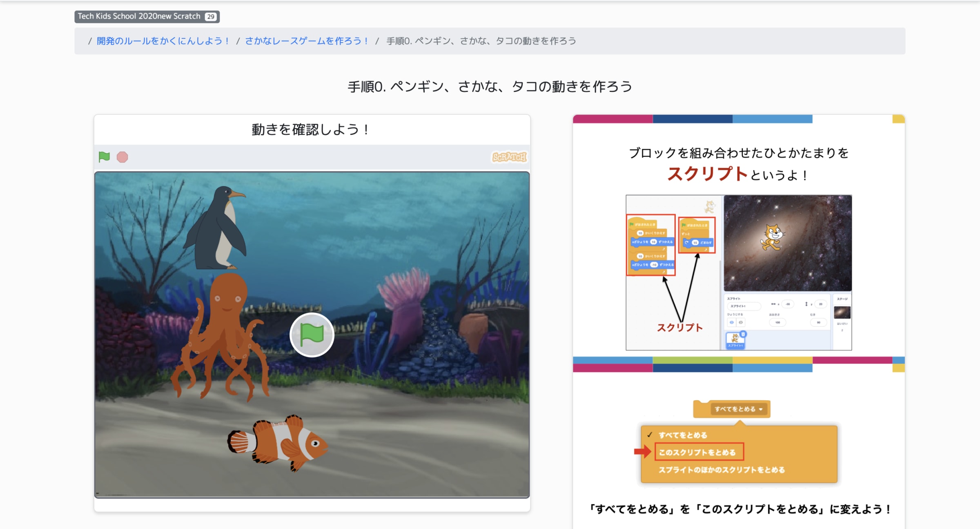Image resolution: width=980 pixels, height=529 pixels.
Task: Click the galaxy stage backdrop thumbnail
Action: 842,313
